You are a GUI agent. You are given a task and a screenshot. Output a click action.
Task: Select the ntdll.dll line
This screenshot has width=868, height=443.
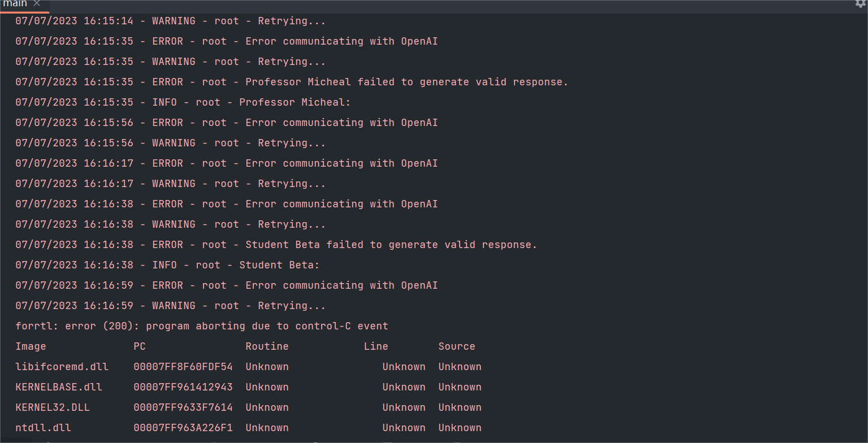(43, 427)
